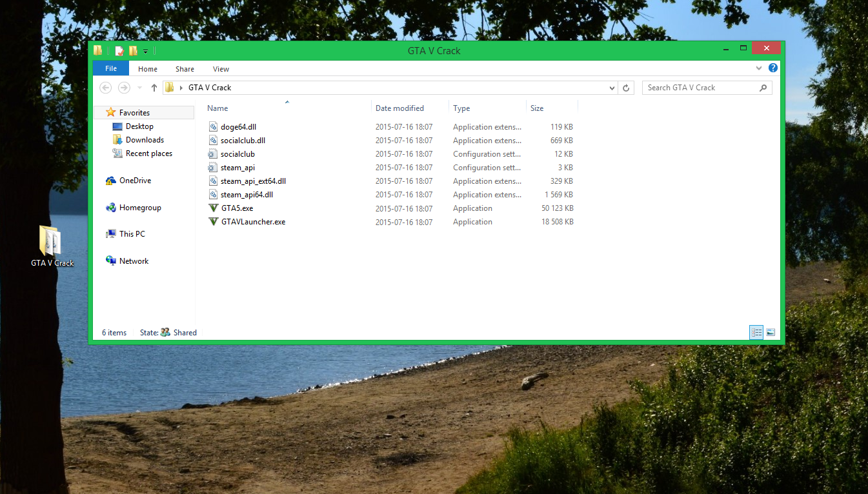Click the doge64.dll file icon
Screen dimensions: 868x494
click(214, 127)
